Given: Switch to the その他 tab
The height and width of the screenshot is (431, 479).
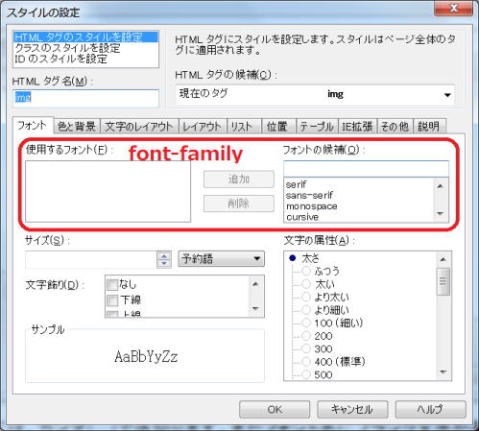Looking at the screenshot, I should [x=395, y=126].
